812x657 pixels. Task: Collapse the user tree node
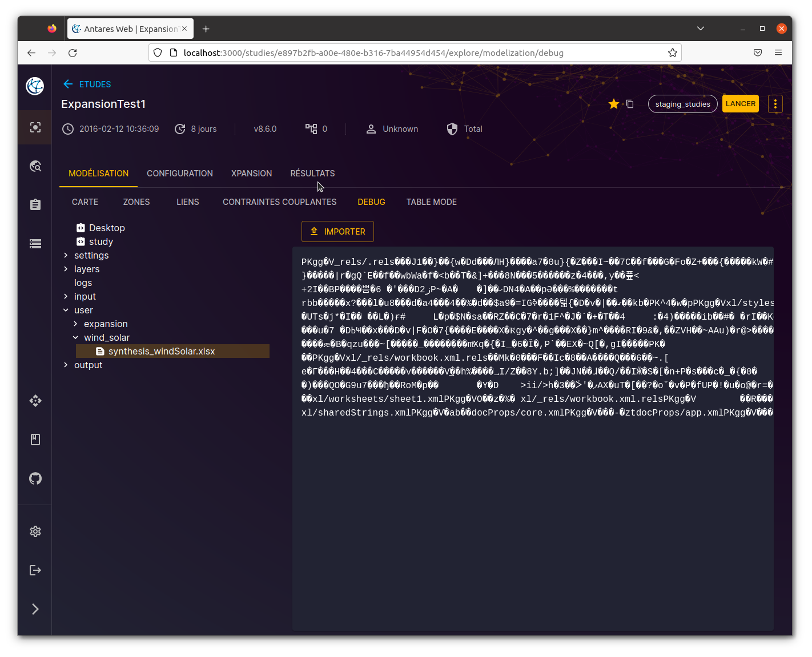[66, 310]
